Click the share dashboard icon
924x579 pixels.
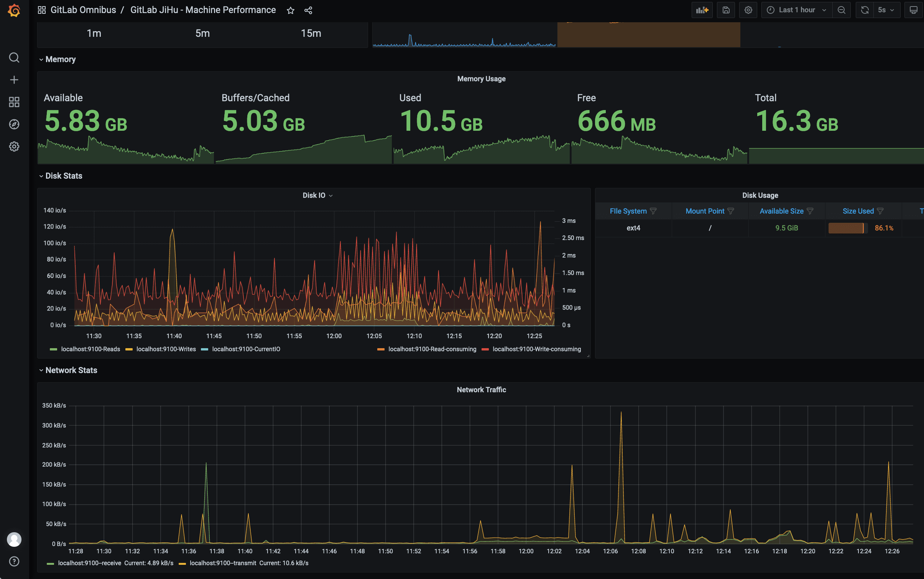pyautogui.click(x=308, y=10)
